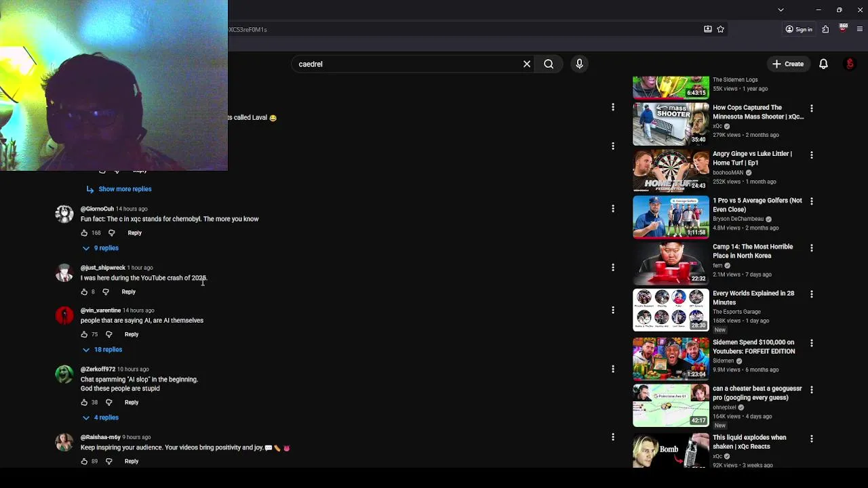The height and width of the screenshot is (488, 868).
Task: Open Every Worlds Explained in 28 Minutes title
Action: click(x=753, y=298)
